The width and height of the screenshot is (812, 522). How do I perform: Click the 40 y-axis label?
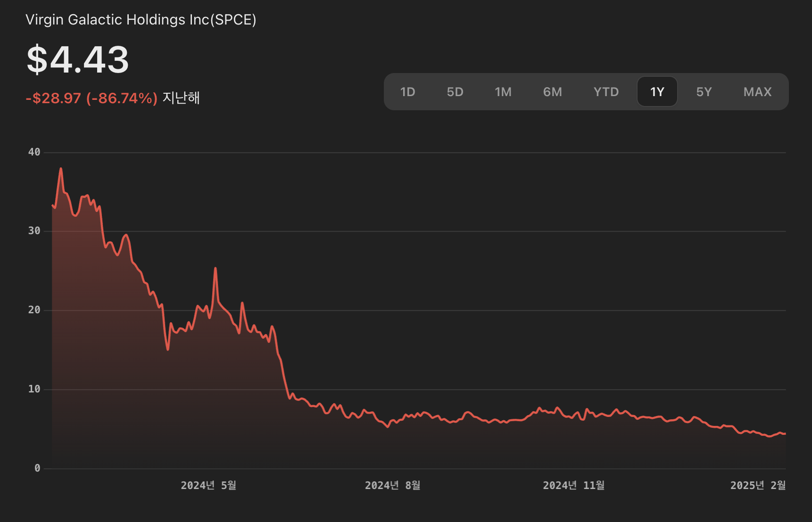(34, 152)
